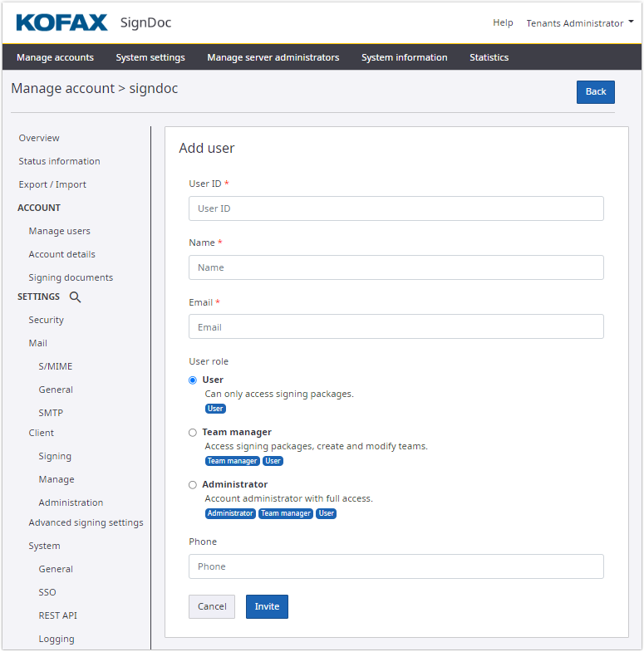Go to Advanced signing settings
This screenshot has height=652, width=644.
point(86,522)
